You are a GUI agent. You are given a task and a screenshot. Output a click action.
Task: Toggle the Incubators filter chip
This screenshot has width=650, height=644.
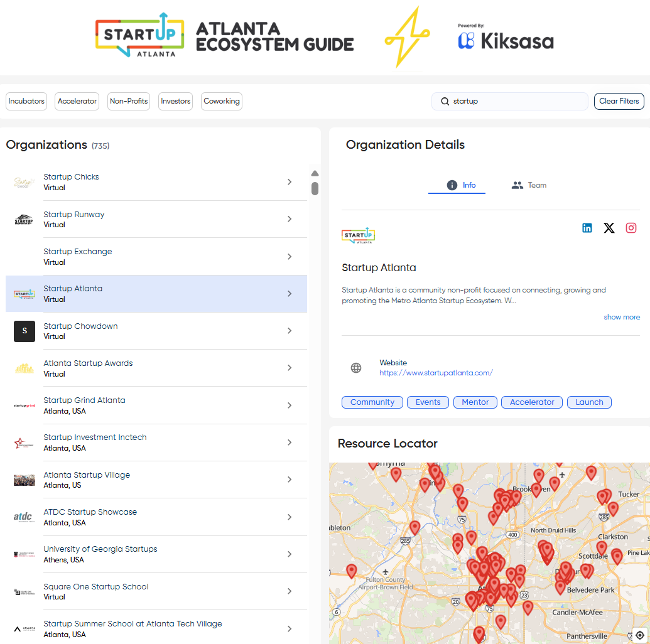pos(26,101)
